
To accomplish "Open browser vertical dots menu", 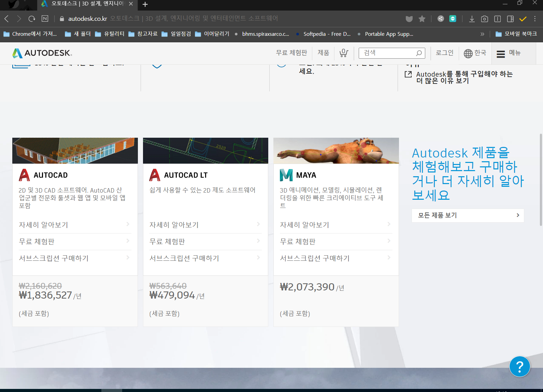I will pyautogui.click(x=535, y=19).
